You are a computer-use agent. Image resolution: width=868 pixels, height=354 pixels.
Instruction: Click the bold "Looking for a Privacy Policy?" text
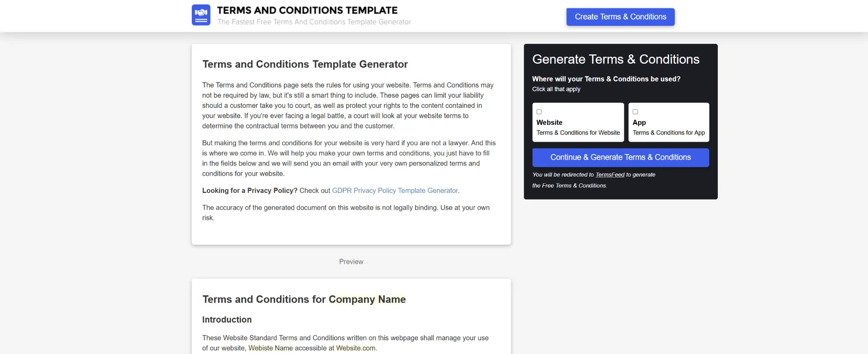249,191
